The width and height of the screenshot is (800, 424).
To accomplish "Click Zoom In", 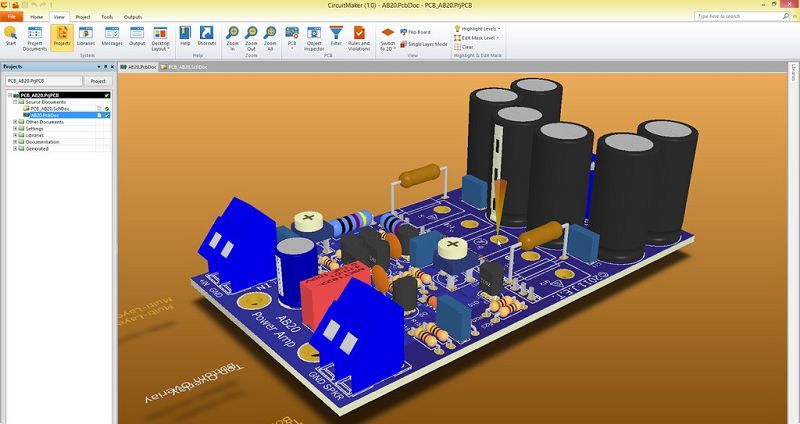I will [x=232, y=38].
